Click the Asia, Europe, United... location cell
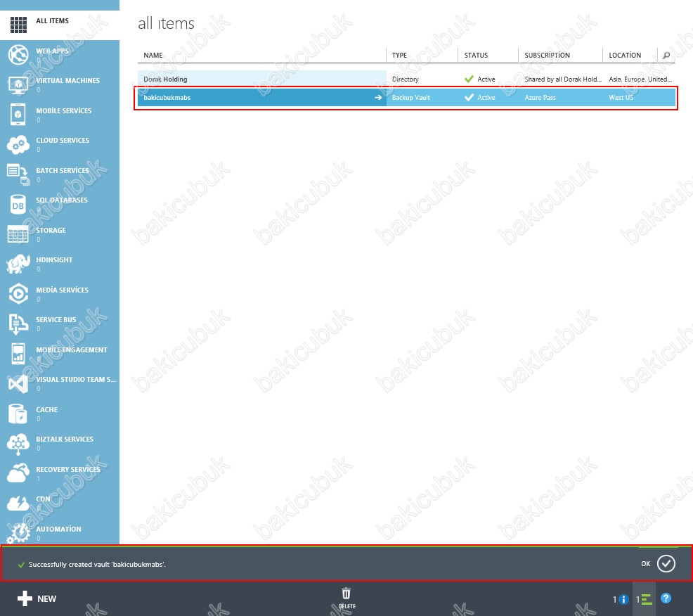The width and height of the screenshot is (693, 616). click(640, 79)
